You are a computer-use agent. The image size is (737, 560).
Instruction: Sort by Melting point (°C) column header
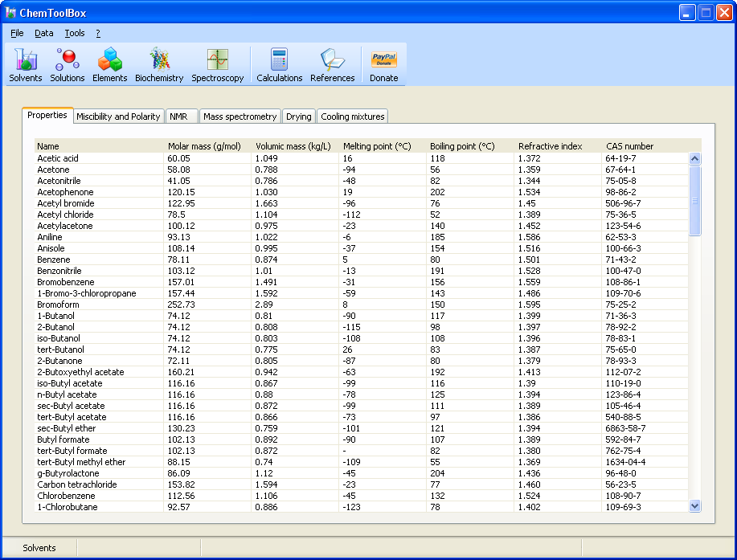pyautogui.click(x=383, y=146)
